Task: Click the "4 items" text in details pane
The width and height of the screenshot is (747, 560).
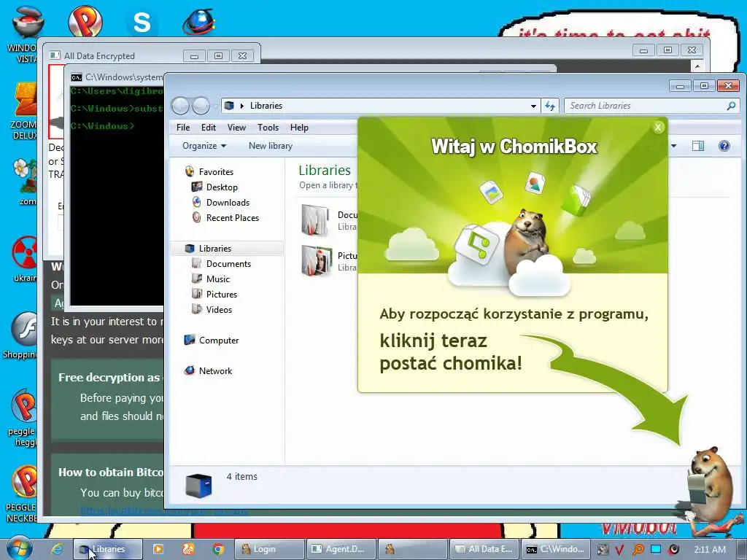Action: (241, 476)
